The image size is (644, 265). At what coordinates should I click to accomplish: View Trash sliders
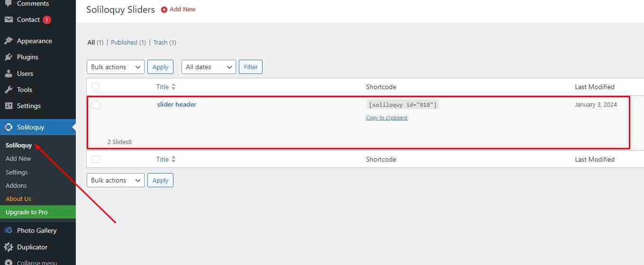point(165,42)
